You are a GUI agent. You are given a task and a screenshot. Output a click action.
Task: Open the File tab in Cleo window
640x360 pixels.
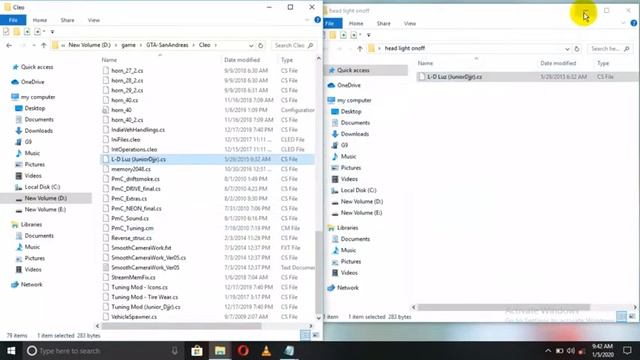tap(13, 20)
